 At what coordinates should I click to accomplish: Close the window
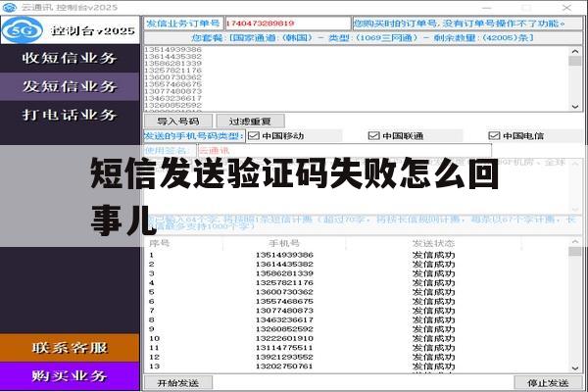click(x=566, y=7)
